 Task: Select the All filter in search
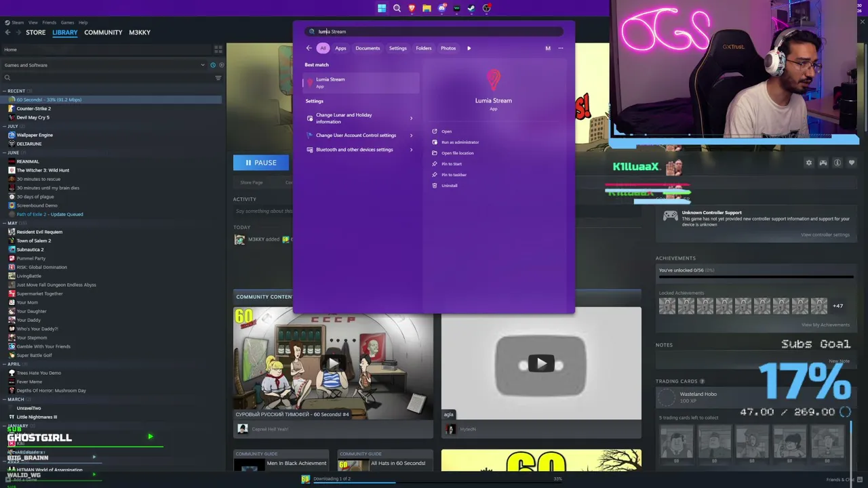[x=323, y=48]
